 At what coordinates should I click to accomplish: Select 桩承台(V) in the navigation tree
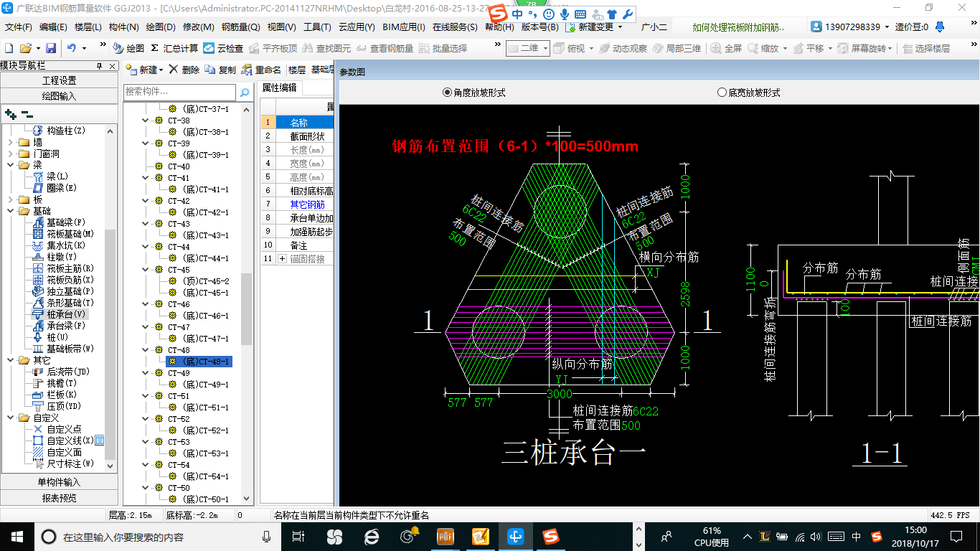click(x=60, y=314)
